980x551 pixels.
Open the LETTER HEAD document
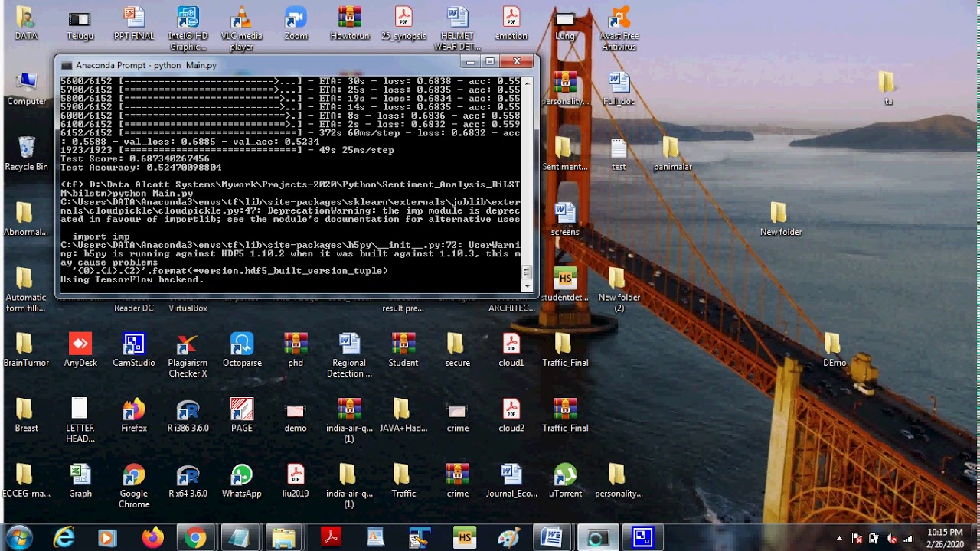tap(80, 421)
